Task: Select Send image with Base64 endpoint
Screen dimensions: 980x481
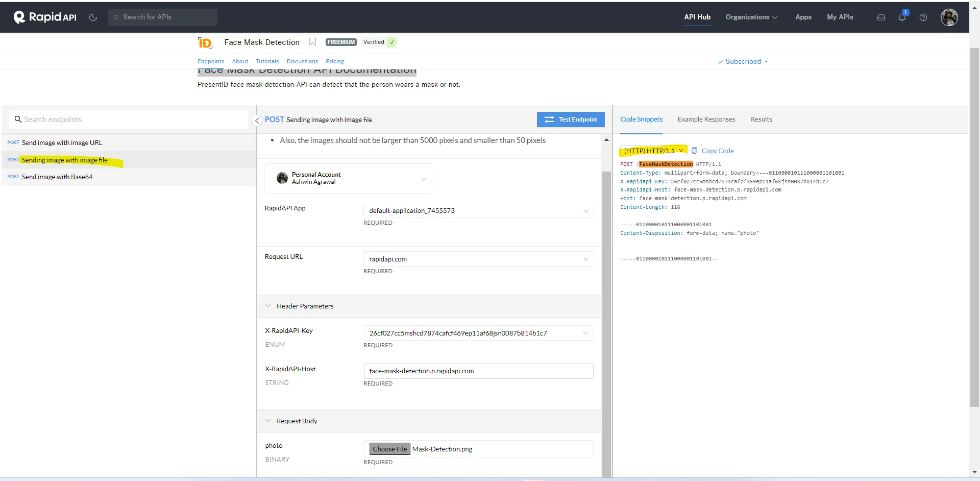Action: [129, 177]
